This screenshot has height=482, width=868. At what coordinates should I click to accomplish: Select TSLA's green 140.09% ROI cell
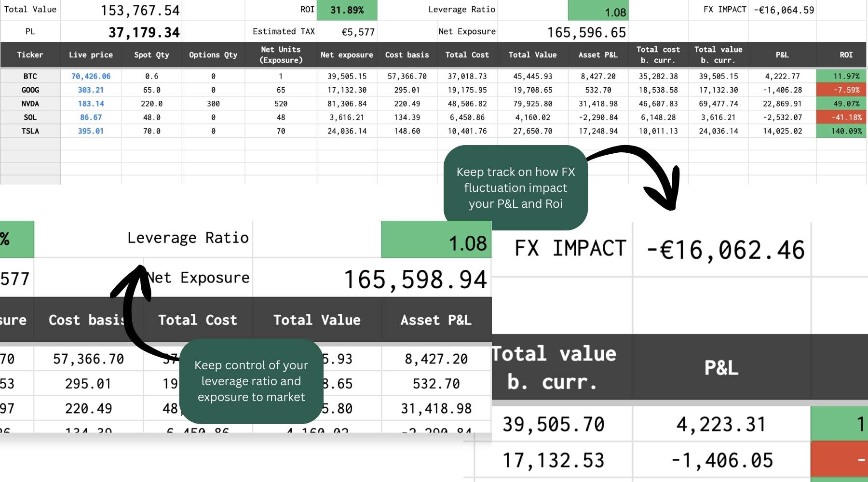click(841, 131)
